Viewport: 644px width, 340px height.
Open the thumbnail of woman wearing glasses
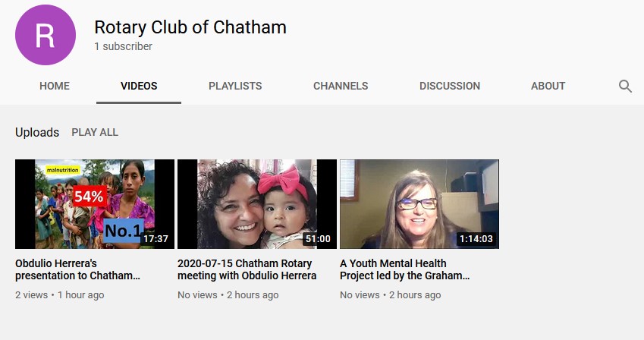pos(419,204)
